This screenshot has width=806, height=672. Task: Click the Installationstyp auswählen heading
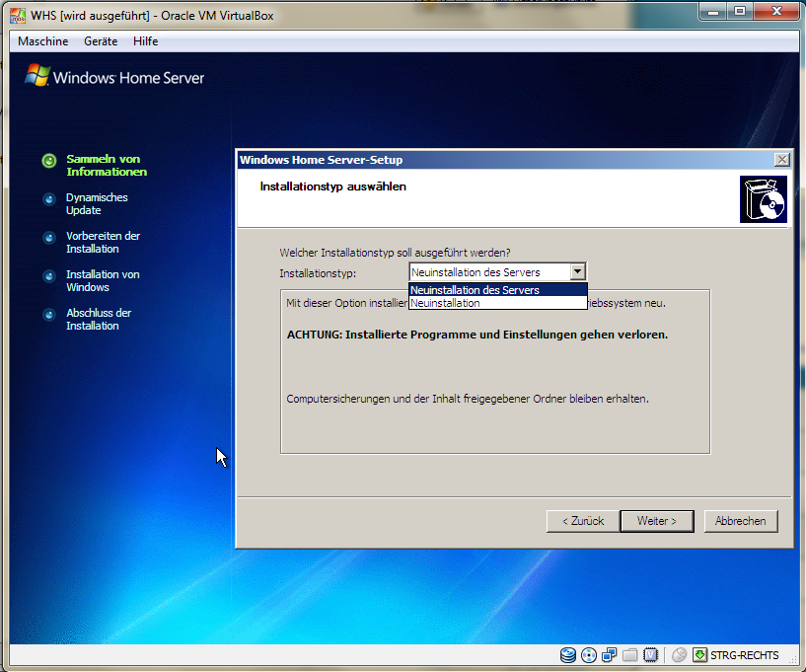coord(333,187)
